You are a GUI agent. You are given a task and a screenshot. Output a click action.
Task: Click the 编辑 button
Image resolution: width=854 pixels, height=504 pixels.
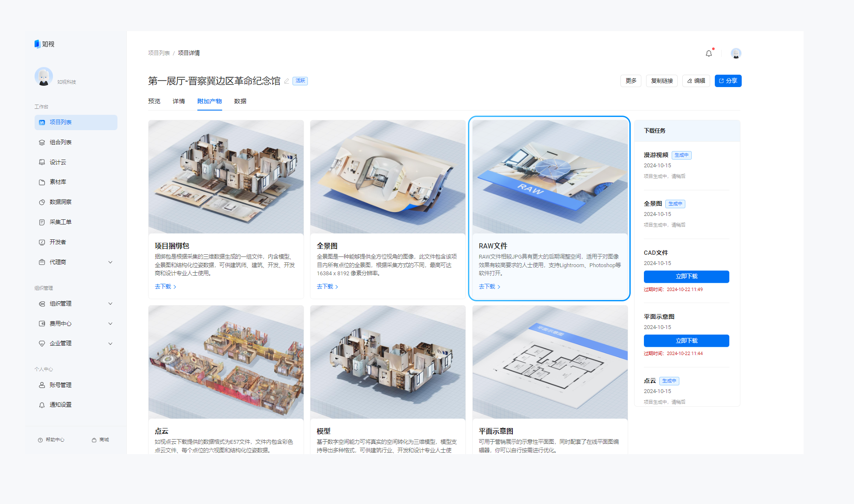click(x=696, y=81)
